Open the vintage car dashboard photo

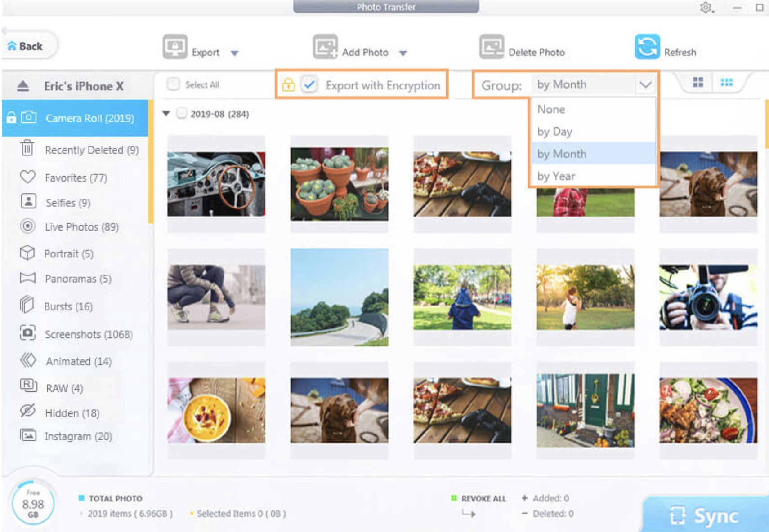tap(216, 184)
